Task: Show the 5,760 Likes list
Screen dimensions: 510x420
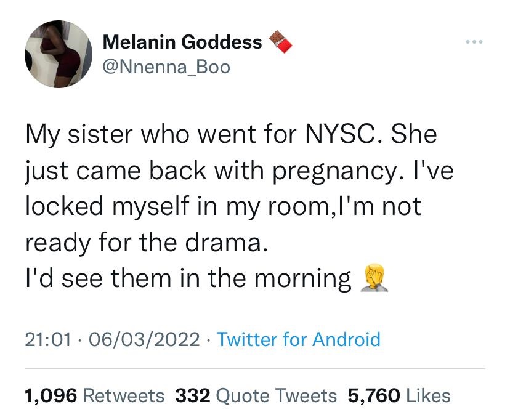Action: [x=399, y=395]
